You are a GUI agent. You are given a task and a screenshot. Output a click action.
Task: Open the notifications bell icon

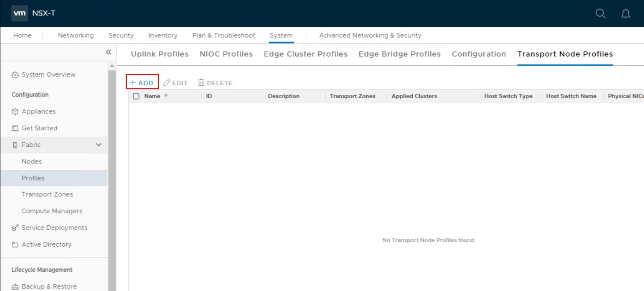626,14
